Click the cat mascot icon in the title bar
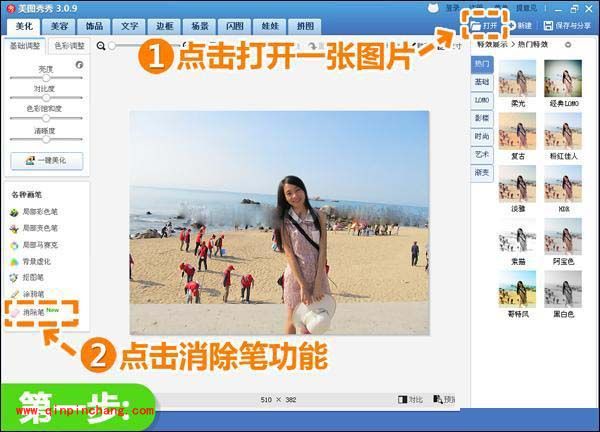600x432 pixels. [433, 8]
